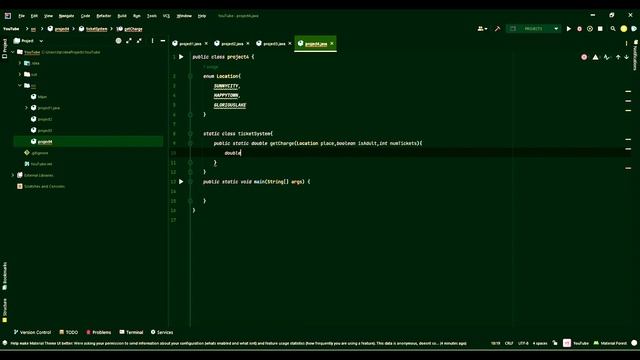Go to next highlighted error arrow
Screen dimensions: 640x360
[627, 57]
